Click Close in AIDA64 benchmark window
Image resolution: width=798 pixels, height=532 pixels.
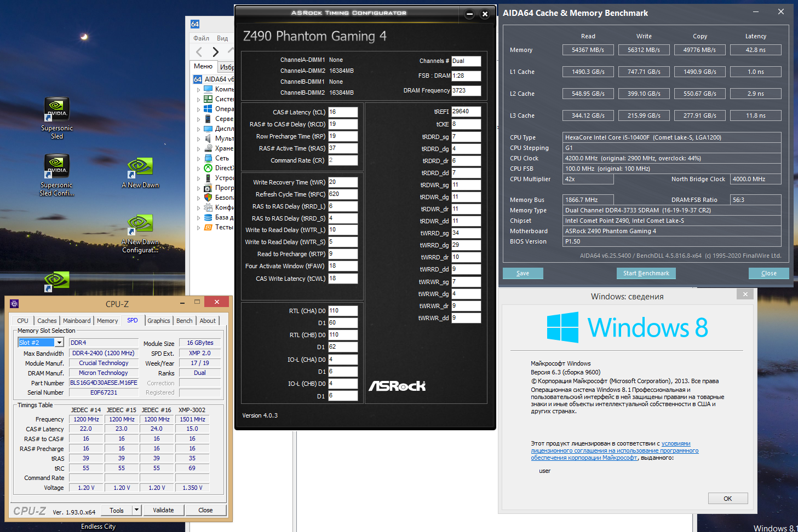(x=769, y=273)
